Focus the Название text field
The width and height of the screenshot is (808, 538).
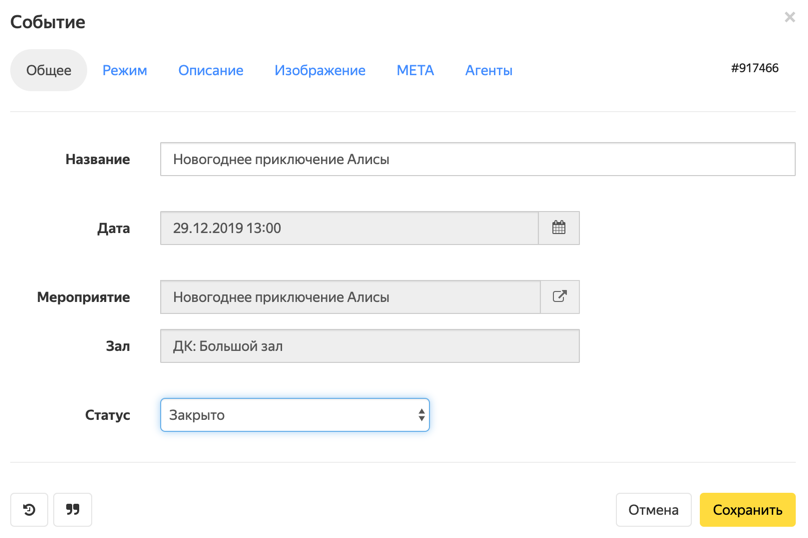(x=478, y=159)
